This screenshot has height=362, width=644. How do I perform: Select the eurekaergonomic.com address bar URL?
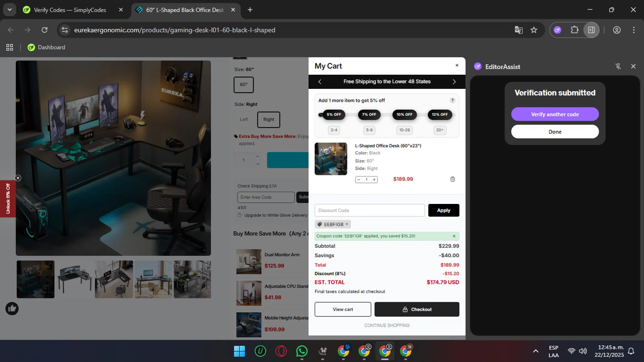175,30
